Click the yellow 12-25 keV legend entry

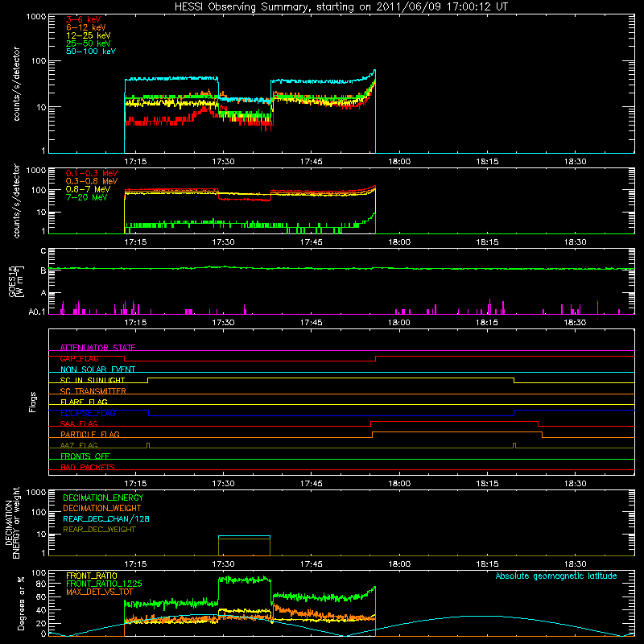[89, 35]
